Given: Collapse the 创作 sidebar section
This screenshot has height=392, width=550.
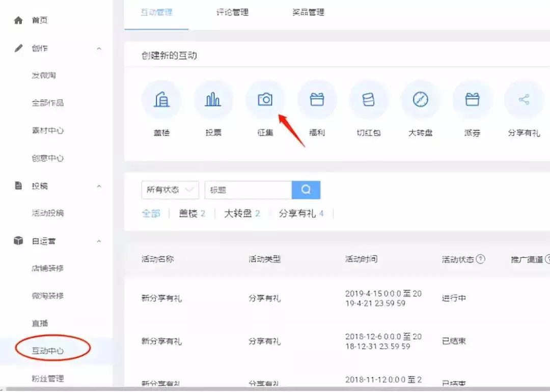Looking at the screenshot, I should point(100,48).
